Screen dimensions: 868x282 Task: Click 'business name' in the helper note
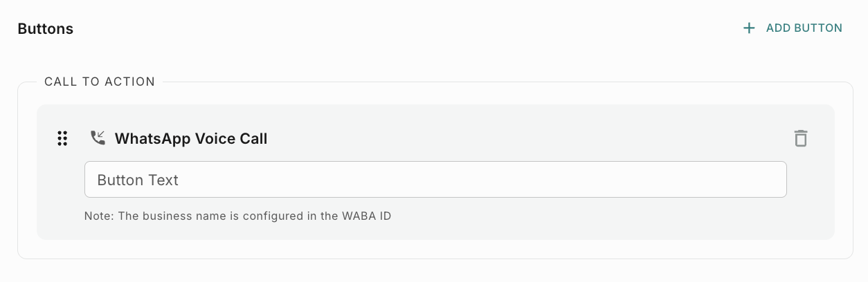coord(184,216)
